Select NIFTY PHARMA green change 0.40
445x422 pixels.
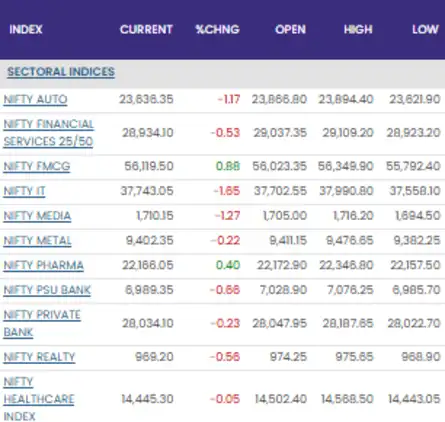point(228,265)
